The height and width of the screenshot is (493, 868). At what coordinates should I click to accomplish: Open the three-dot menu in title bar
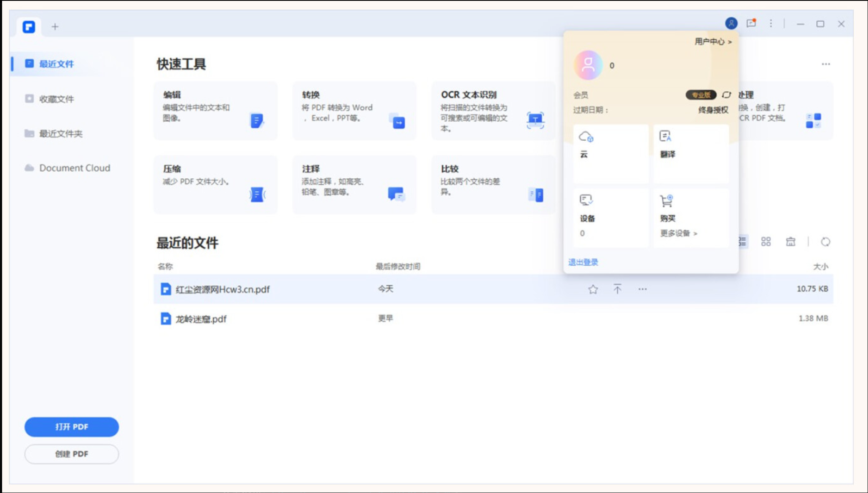(x=771, y=24)
